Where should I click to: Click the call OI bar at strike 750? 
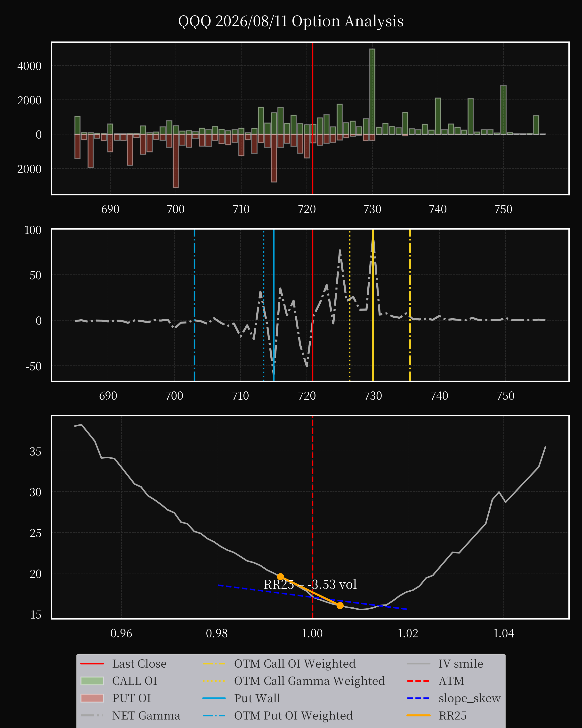[503, 110]
